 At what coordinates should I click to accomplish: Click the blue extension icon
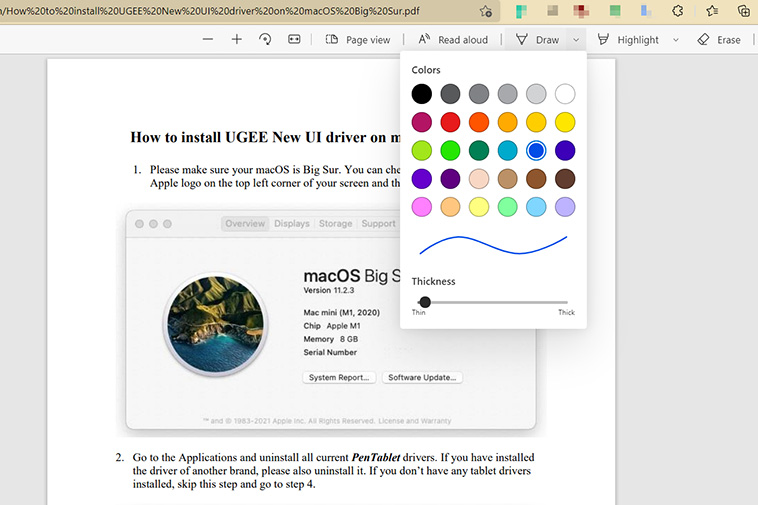645,11
